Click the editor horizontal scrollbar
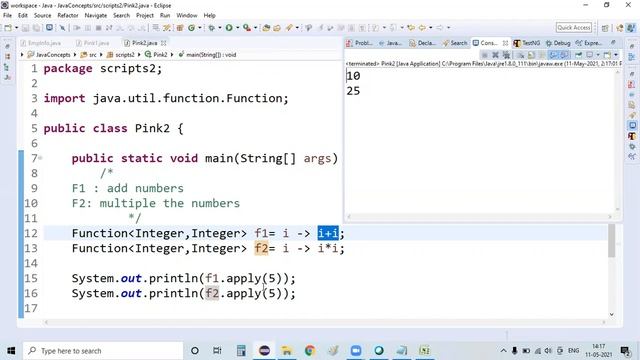 324,322
